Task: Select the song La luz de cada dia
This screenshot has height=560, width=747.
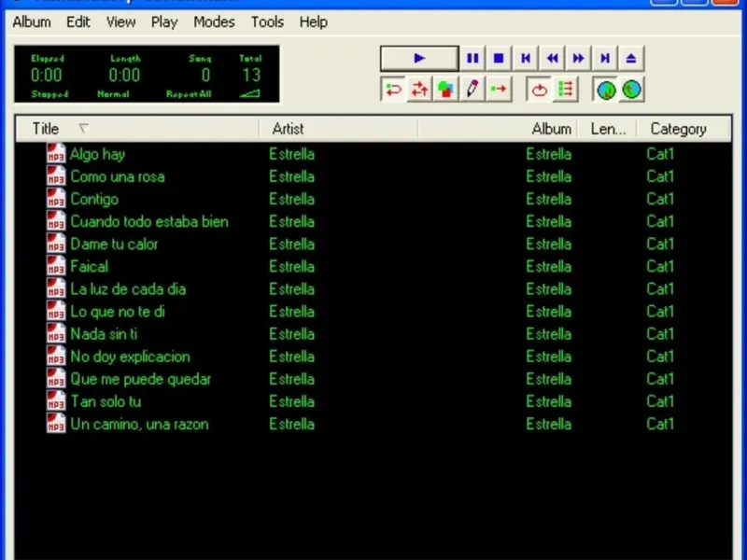Action: point(128,289)
